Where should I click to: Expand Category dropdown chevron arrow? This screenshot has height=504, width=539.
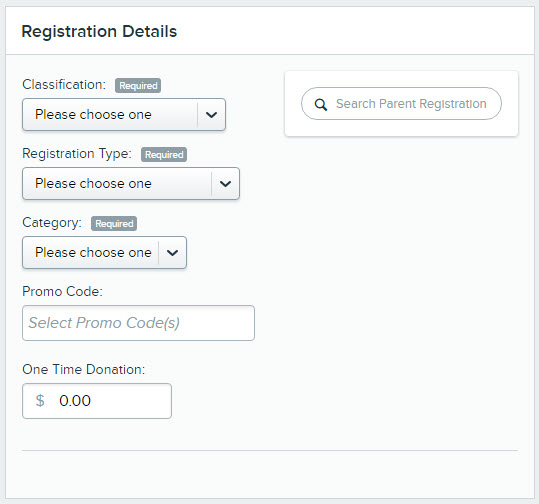coord(172,253)
